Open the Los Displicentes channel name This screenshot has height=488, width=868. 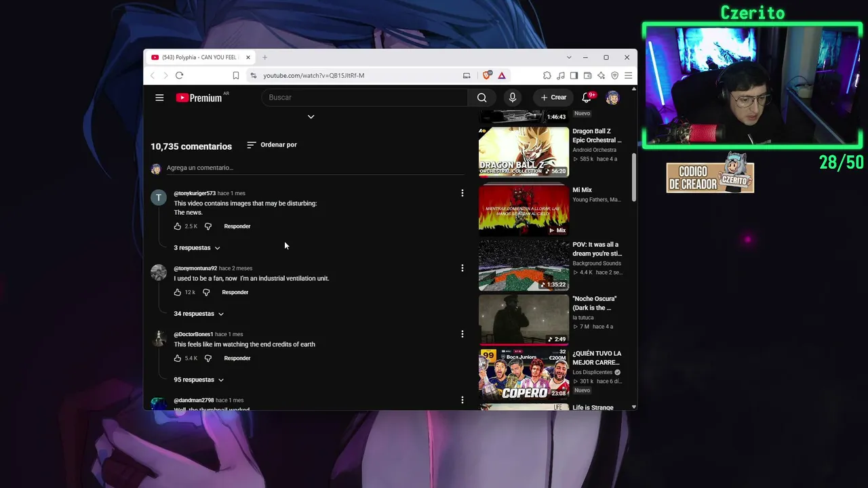click(593, 372)
